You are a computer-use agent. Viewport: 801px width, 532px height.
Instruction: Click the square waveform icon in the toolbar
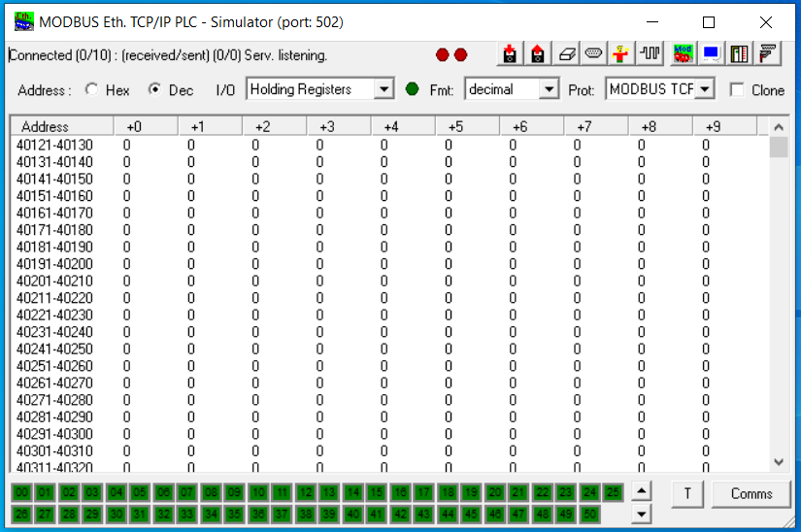coord(650,54)
